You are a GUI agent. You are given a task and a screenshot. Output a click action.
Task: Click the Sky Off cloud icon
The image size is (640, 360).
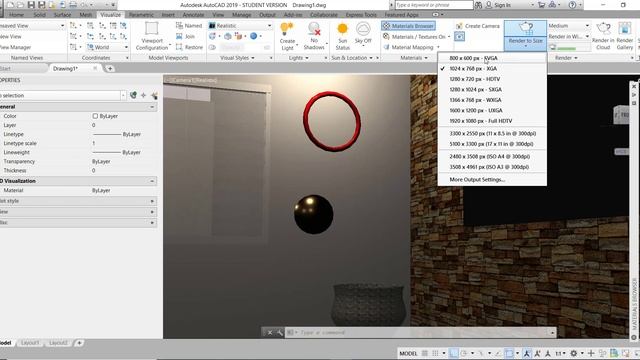(363, 29)
